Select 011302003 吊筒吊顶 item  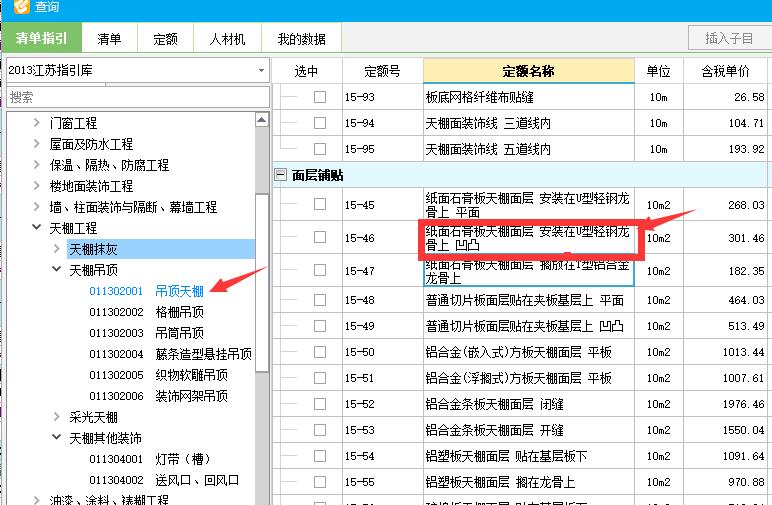click(146, 333)
